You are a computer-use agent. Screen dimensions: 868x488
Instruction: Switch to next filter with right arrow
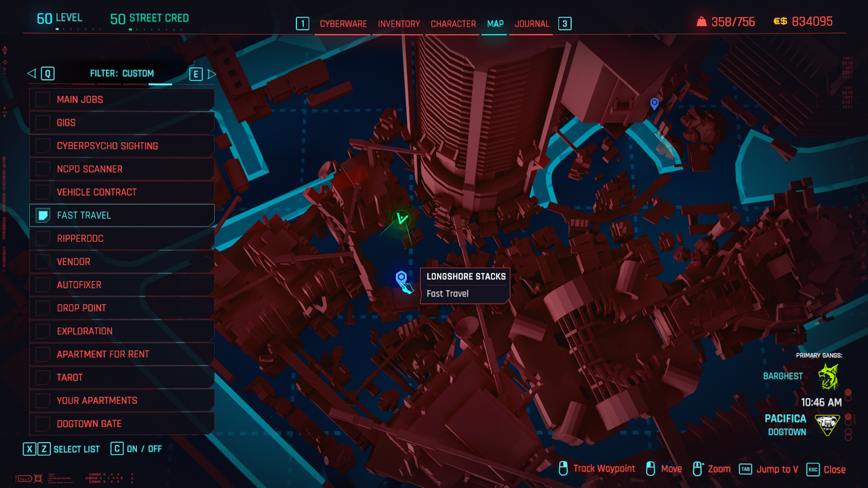[x=212, y=74]
